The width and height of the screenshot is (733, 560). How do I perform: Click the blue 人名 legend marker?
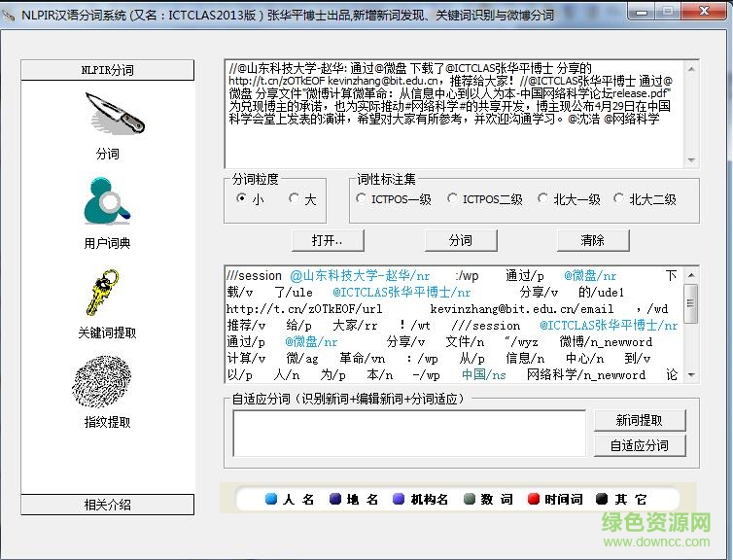pyautogui.click(x=271, y=499)
